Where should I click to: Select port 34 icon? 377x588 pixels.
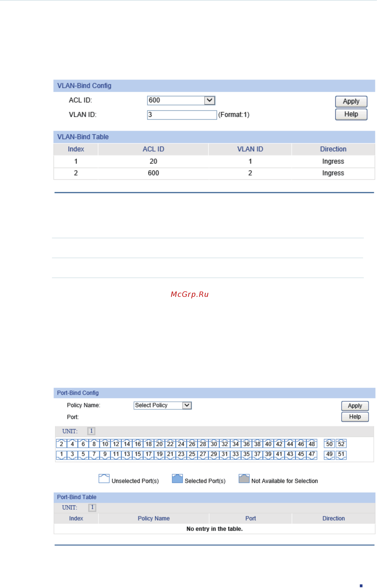click(x=235, y=444)
